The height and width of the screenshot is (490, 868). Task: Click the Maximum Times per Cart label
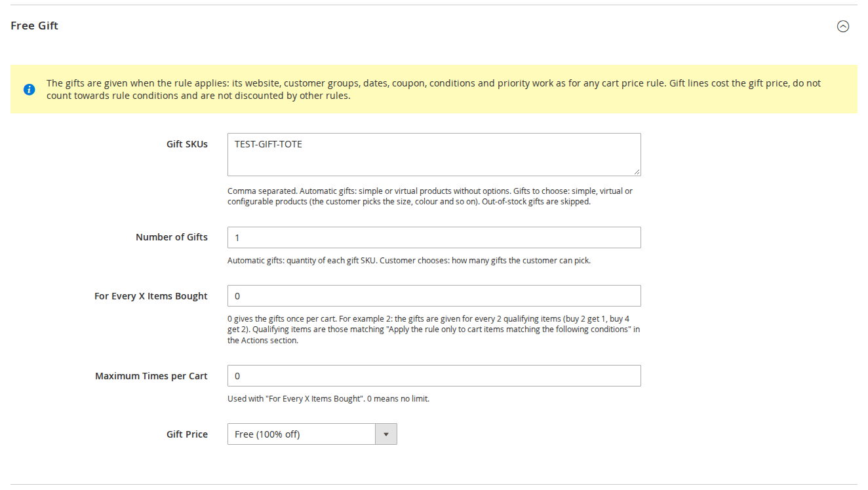(x=151, y=376)
